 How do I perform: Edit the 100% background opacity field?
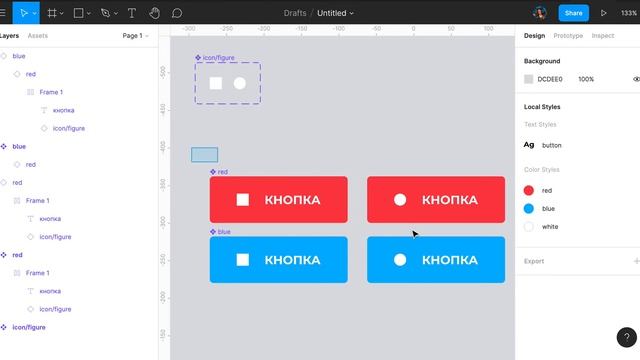(586, 79)
